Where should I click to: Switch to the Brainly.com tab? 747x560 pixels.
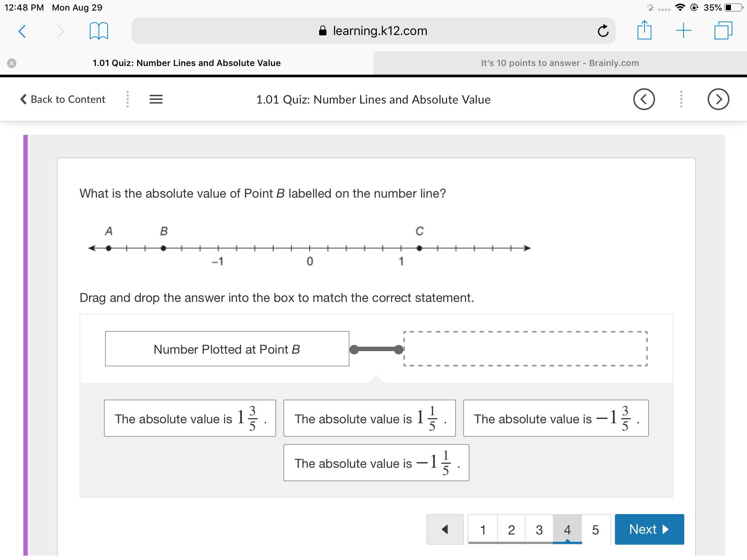click(560, 63)
